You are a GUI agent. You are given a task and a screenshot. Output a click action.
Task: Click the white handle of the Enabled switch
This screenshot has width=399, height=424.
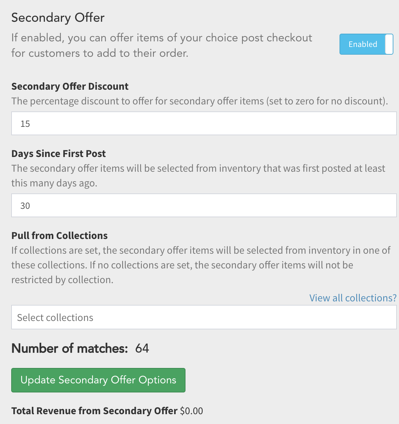point(389,44)
